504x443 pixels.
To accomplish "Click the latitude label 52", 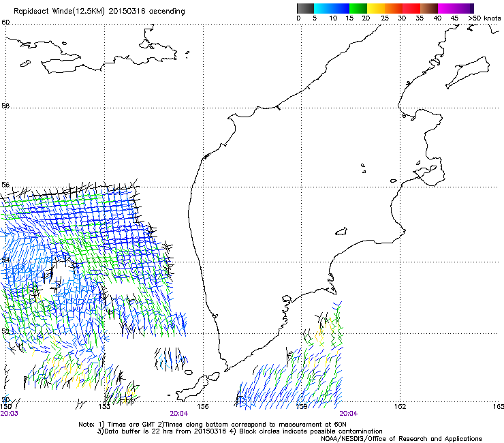I will 5,331.
